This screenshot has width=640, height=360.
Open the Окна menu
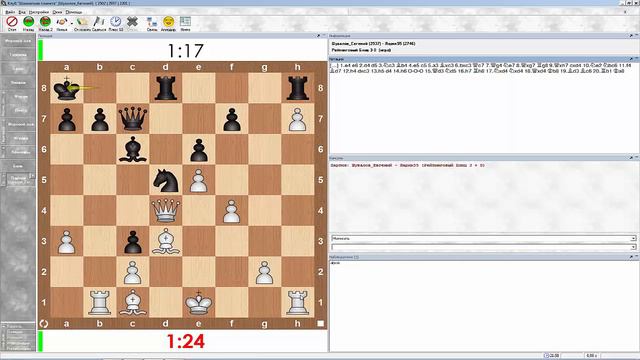[x=57, y=12]
